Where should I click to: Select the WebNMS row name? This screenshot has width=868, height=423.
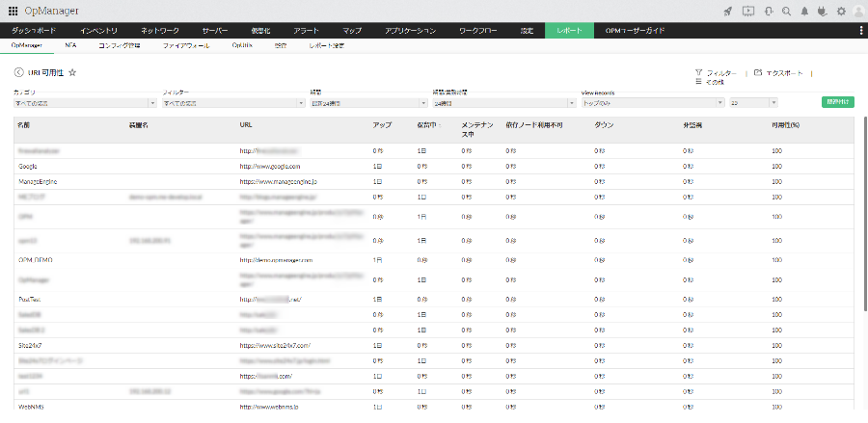click(x=31, y=407)
